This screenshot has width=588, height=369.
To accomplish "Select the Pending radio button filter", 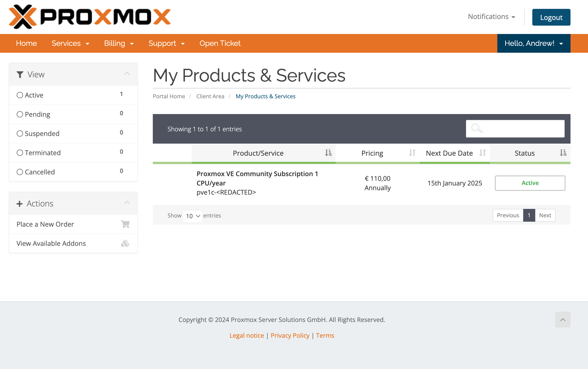I will 19,114.
